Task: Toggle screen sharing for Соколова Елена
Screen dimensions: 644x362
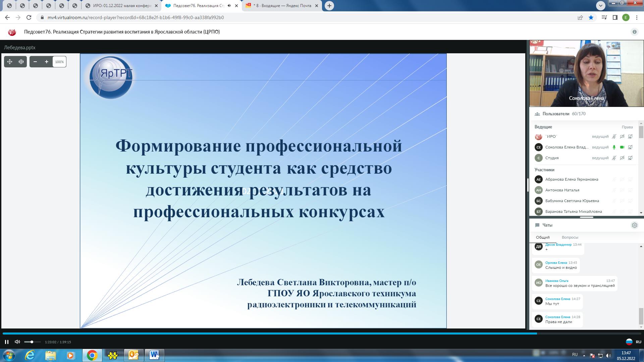Action: coord(630,147)
